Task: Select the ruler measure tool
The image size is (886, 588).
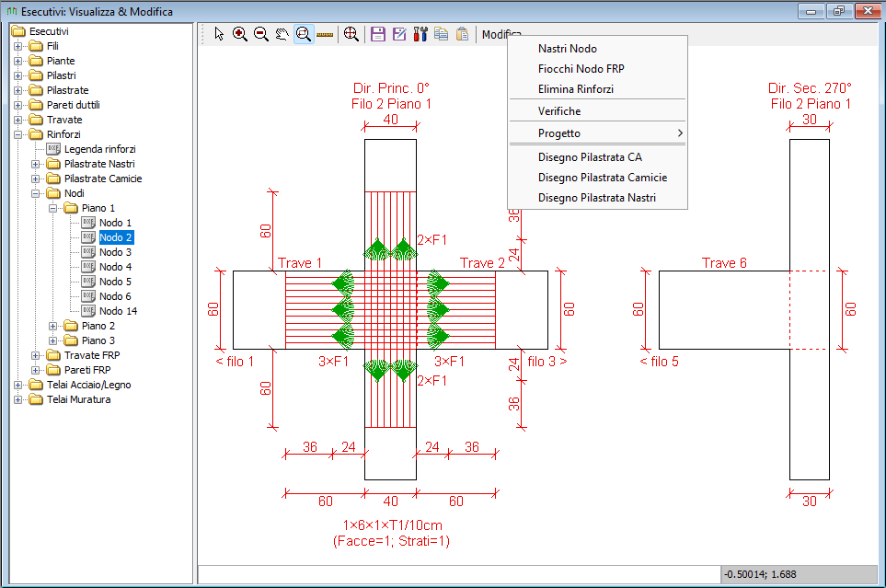Action: [x=325, y=35]
